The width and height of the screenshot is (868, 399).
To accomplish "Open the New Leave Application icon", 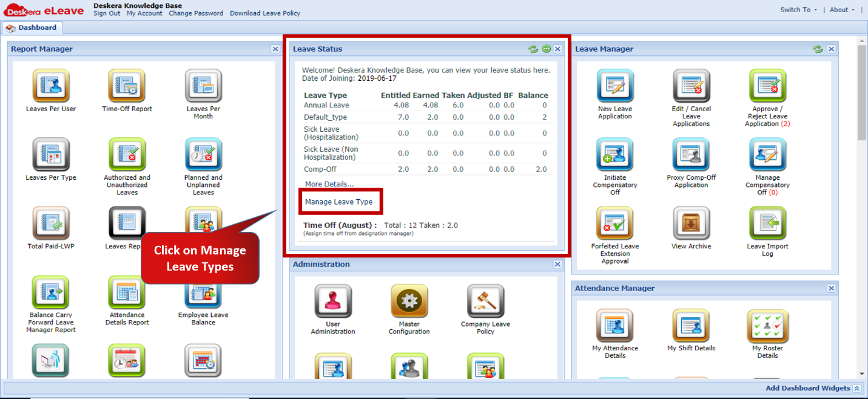I will click(614, 85).
